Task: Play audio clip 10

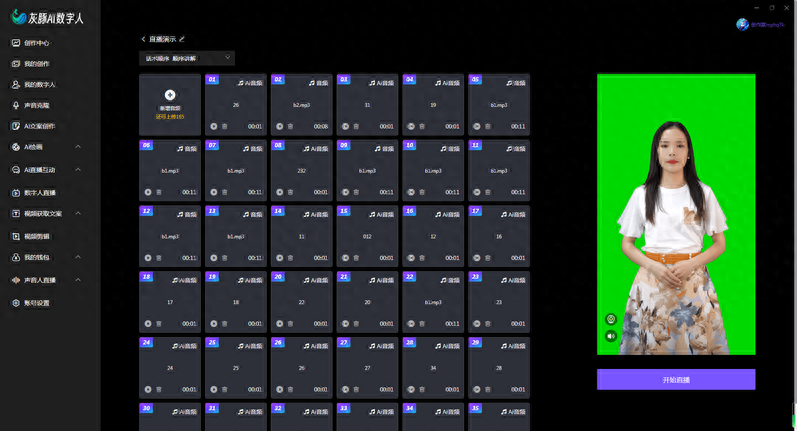Action: click(411, 192)
